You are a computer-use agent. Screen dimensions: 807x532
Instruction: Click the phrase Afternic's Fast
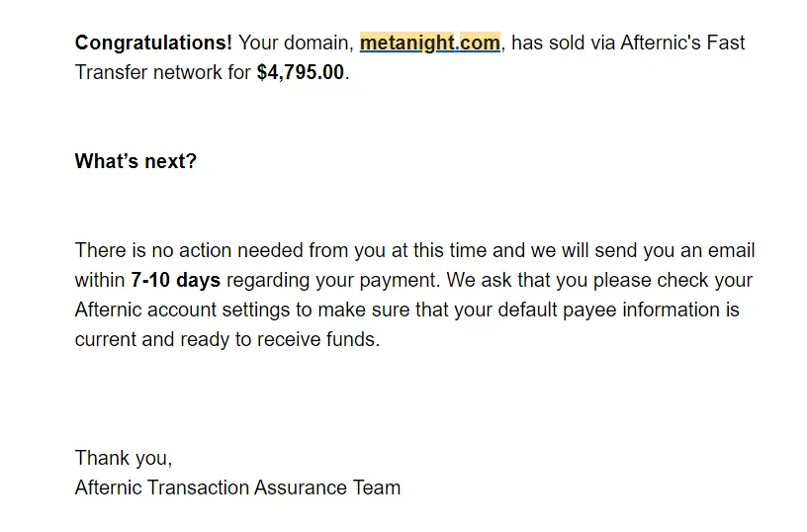tap(682, 43)
